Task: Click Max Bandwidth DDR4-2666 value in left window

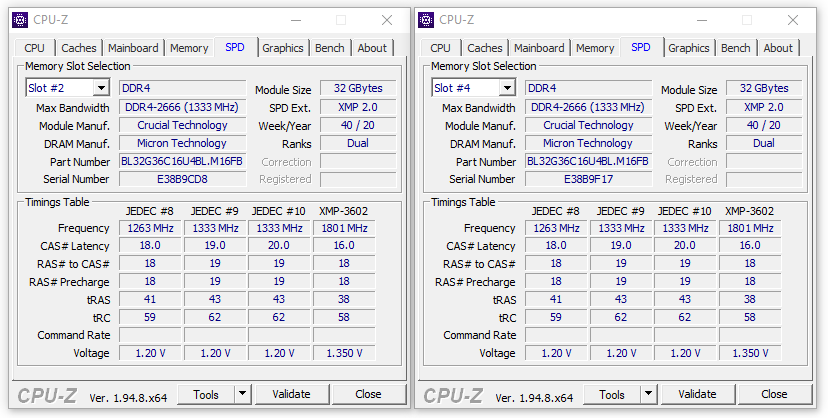Action: [x=183, y=107]
